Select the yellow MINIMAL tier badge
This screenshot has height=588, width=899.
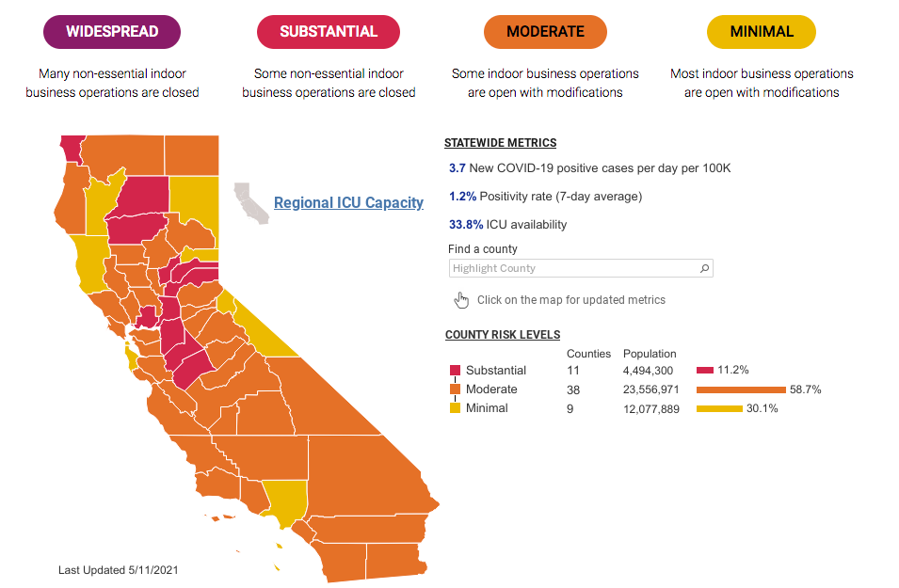coord(762,32)
